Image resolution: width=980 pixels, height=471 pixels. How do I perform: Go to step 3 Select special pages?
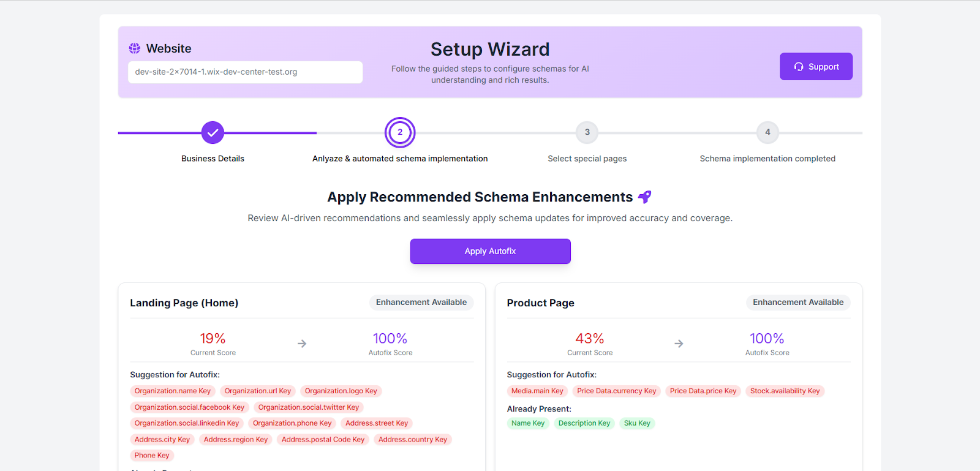click(x=587, y=132)
